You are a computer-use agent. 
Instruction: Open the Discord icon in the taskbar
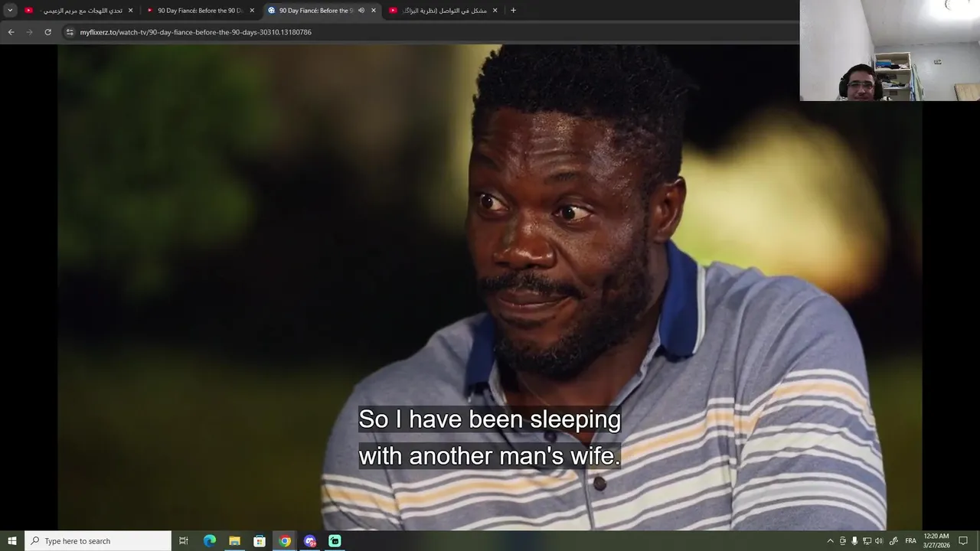click(x=310, y=541)
